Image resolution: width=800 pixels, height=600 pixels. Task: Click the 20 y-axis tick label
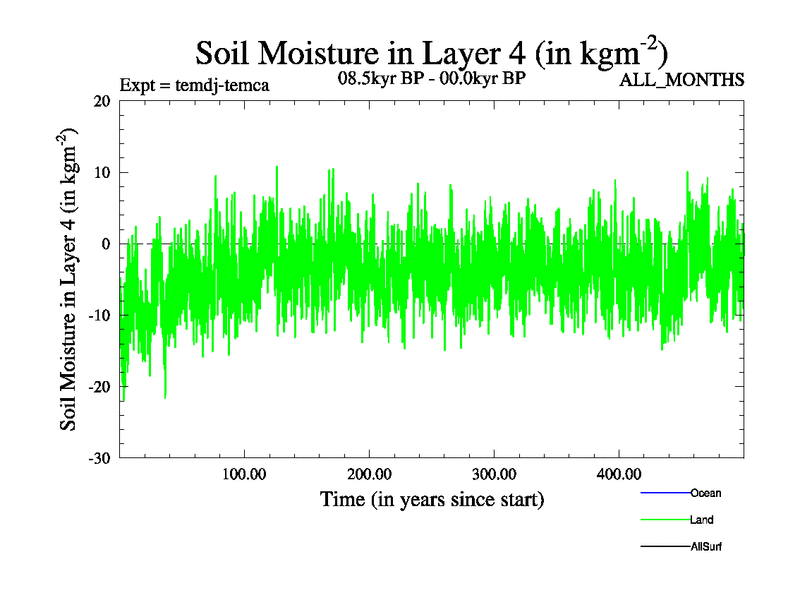tap(100, 101)
